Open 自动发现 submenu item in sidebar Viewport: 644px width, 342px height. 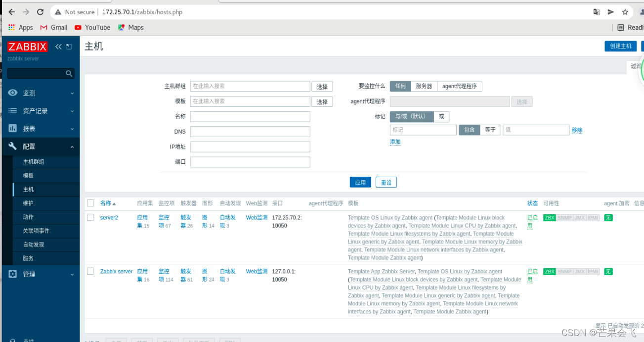click(x=34, y=245)
